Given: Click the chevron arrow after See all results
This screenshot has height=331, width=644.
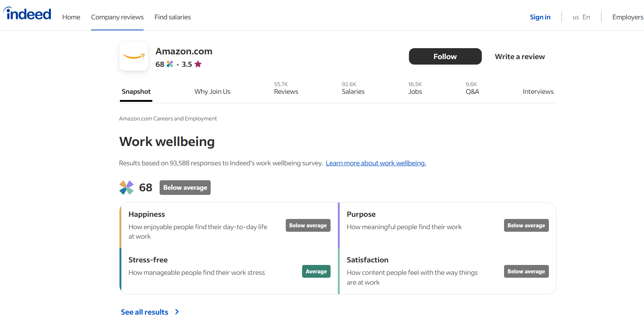Looking at the screenshot, I should coord(177,312).
